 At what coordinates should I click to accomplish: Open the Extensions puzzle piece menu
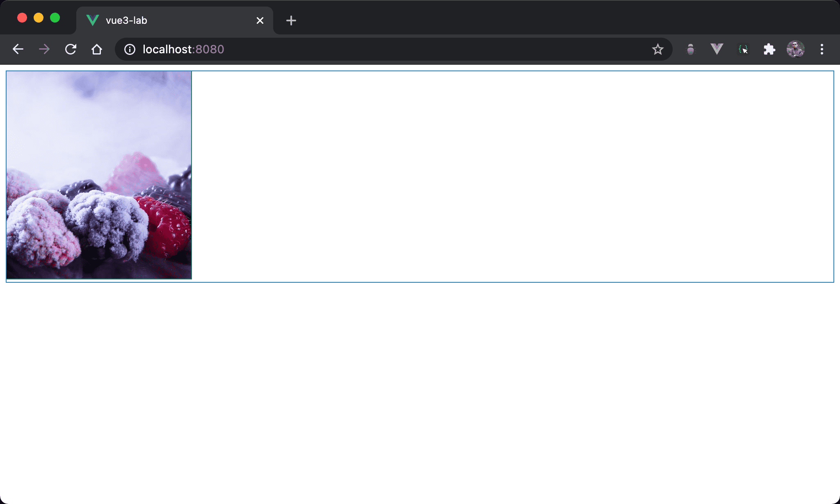(769, 49)
